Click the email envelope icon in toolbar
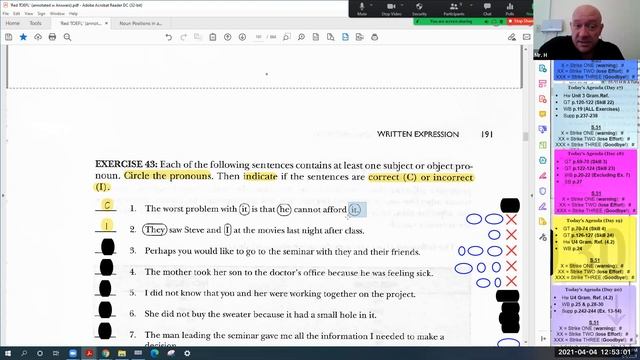The image size is (640, 360). point(527,37)
